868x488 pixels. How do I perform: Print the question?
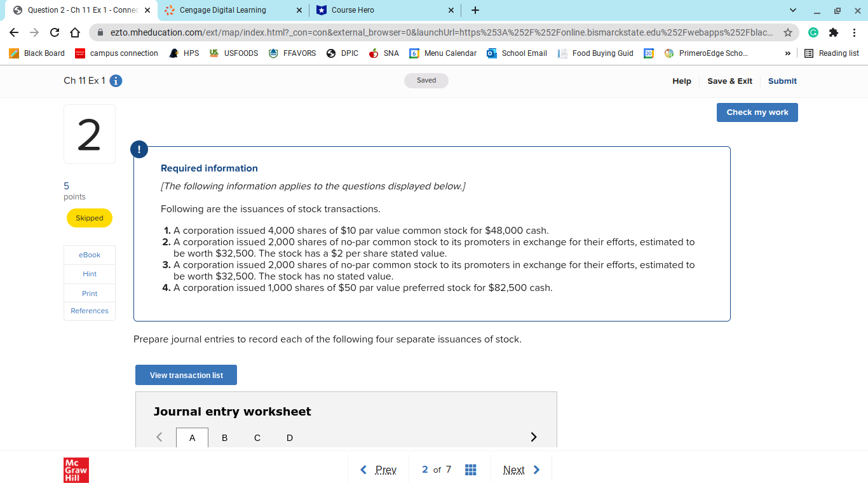pos(90,293)
